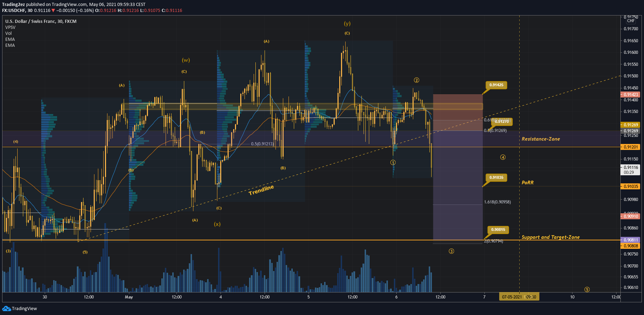
Task: Click the 0.91035 price callout
Action: (496, 177)
